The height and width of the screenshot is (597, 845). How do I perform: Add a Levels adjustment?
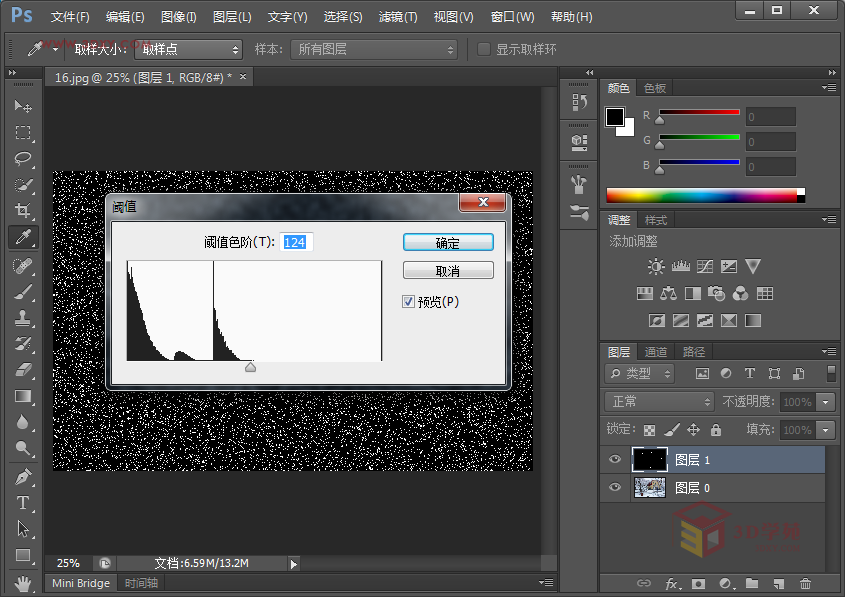681,266
